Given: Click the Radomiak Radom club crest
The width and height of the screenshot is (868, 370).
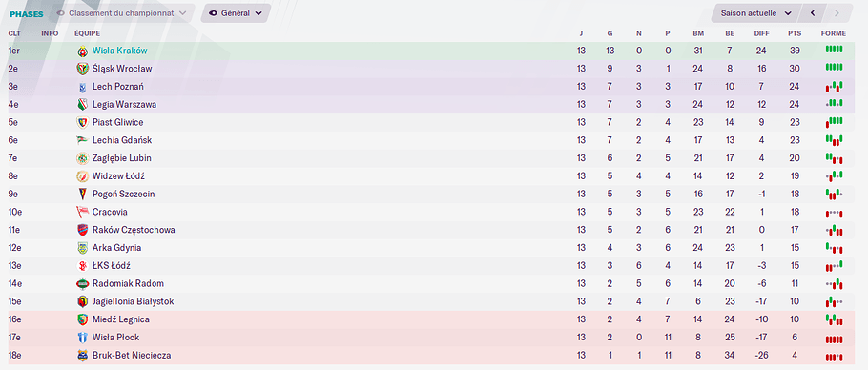Looking at the screenshot, I should (x=82, y=284).
